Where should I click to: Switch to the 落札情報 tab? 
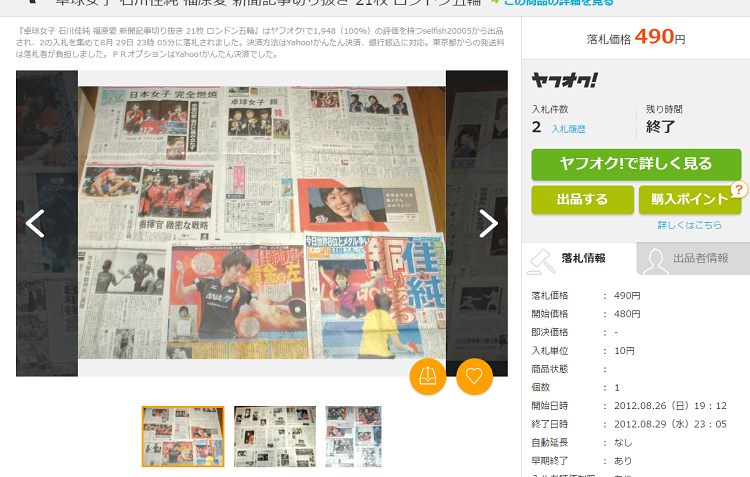[x=582, y=258]
